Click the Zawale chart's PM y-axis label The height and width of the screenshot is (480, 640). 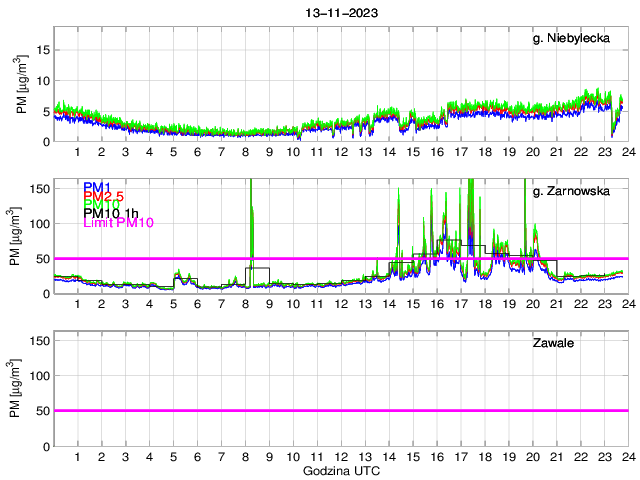[x=22, y=390]
